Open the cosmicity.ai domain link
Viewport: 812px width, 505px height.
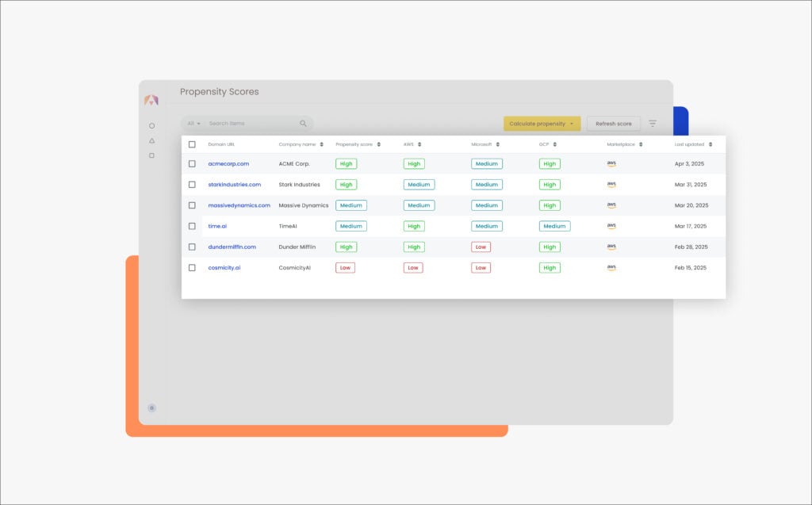click(224, 268)
